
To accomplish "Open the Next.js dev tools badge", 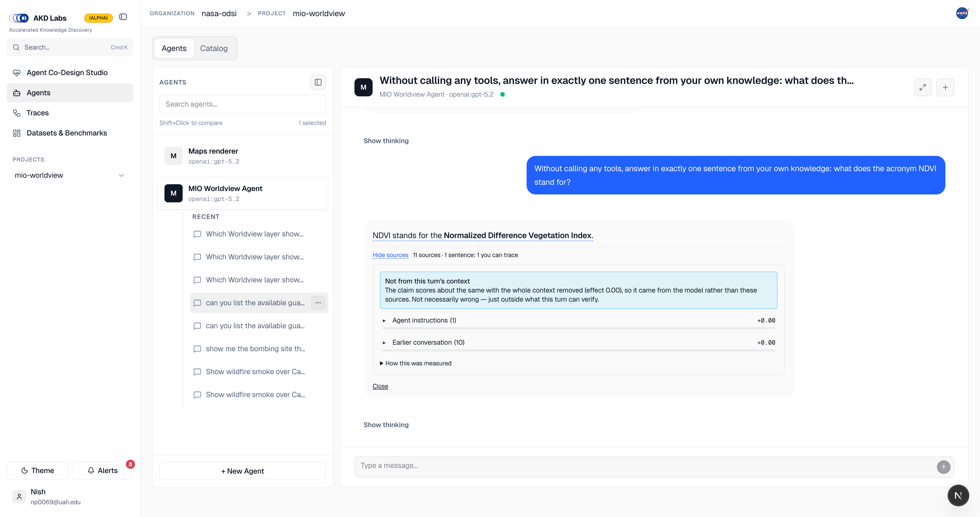I will click(x=958, y=495).
